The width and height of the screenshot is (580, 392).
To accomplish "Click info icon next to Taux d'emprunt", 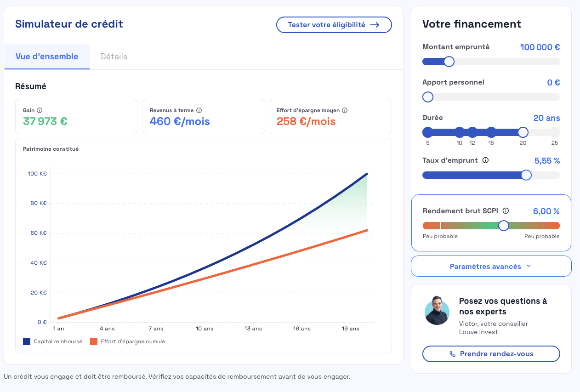I will [485, 160].
